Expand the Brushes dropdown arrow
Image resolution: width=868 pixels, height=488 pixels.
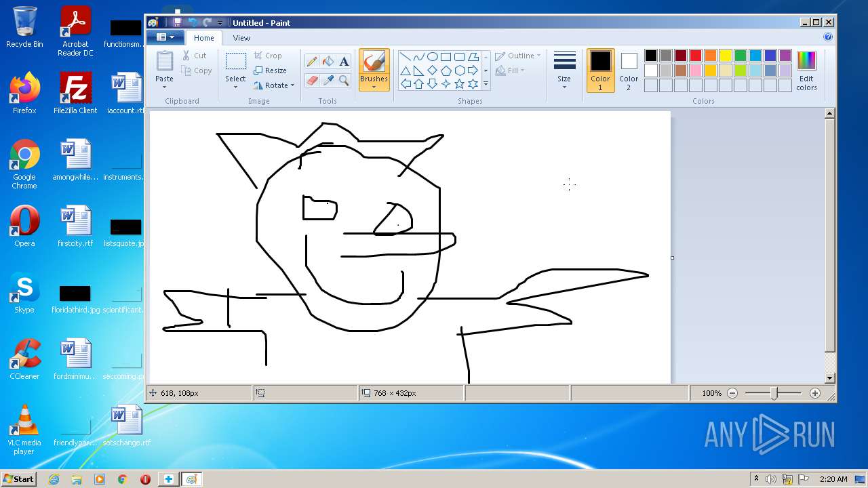tap(374, 87)
